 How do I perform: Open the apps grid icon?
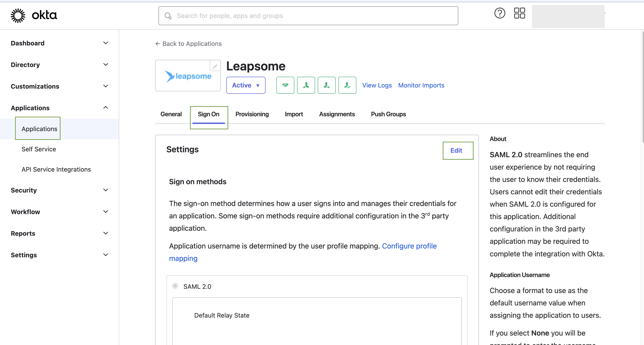(x=519, y=13)
